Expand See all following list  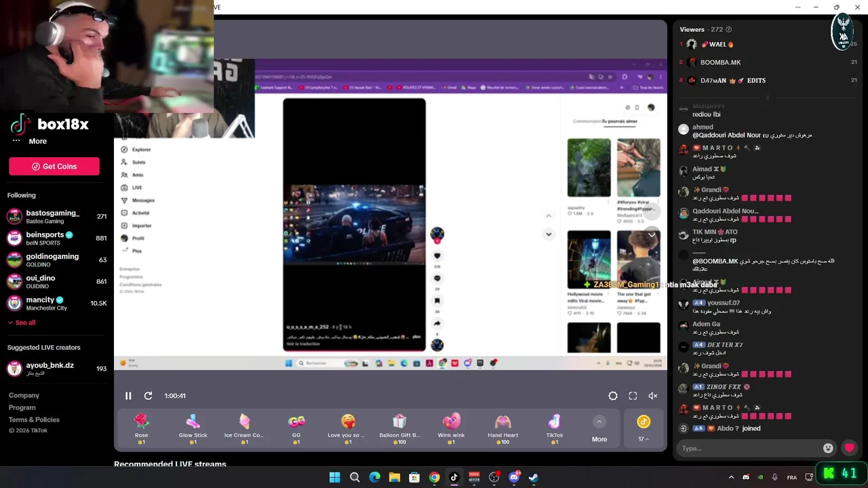tap(22, 323)
